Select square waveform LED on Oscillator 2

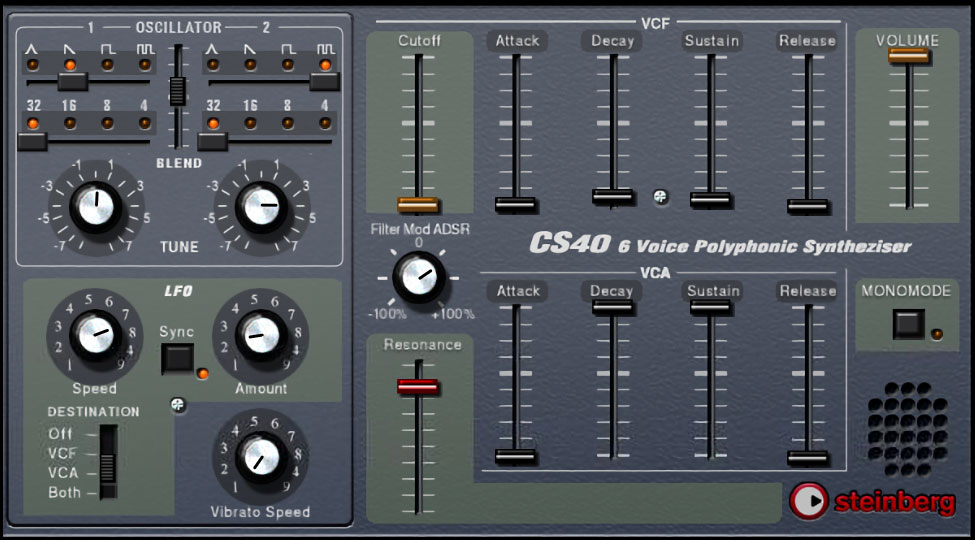(x=288, y=65)
